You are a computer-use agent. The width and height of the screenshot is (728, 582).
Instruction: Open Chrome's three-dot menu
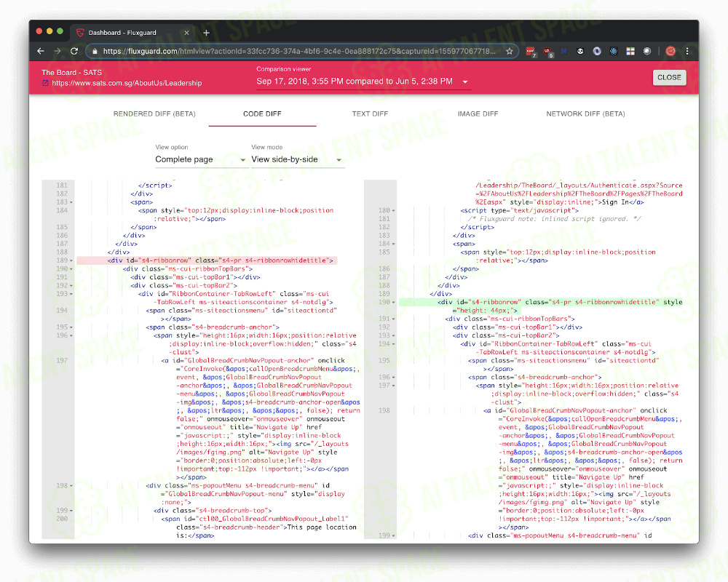tap(687, 52)
